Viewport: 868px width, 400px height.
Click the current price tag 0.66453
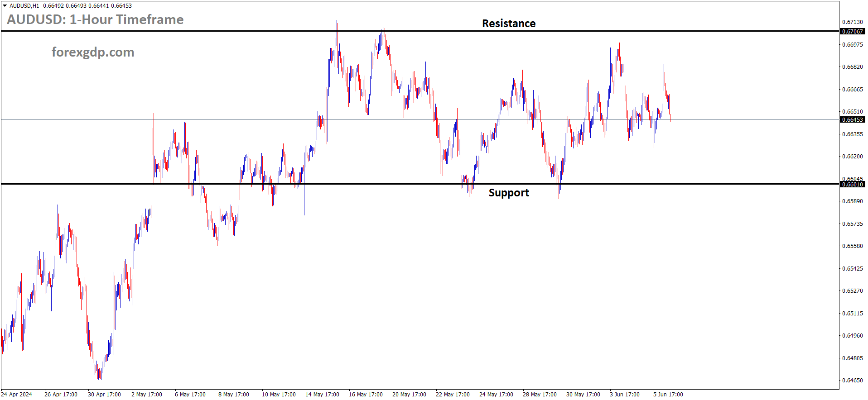(x=852, y=119)
